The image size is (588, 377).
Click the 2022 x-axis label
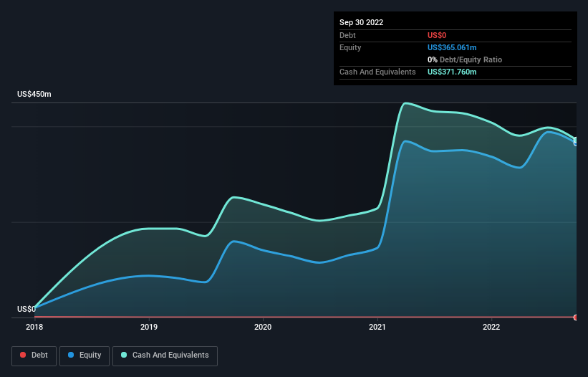pyautogui.click(x=491, y=327)
